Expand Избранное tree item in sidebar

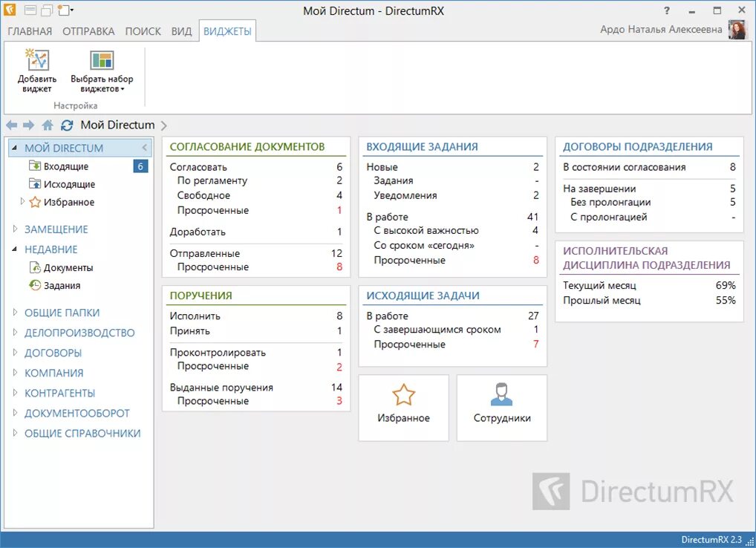(x=22, y=201)
